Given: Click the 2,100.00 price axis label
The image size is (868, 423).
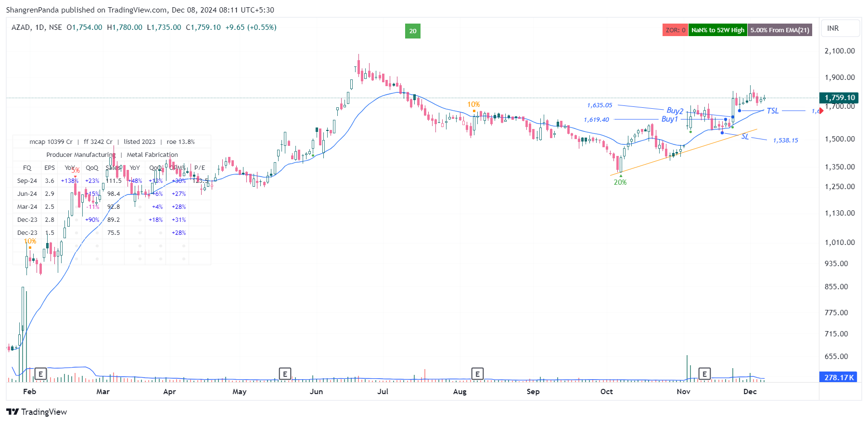Looking at the screenshot, I should click(840, 51).
